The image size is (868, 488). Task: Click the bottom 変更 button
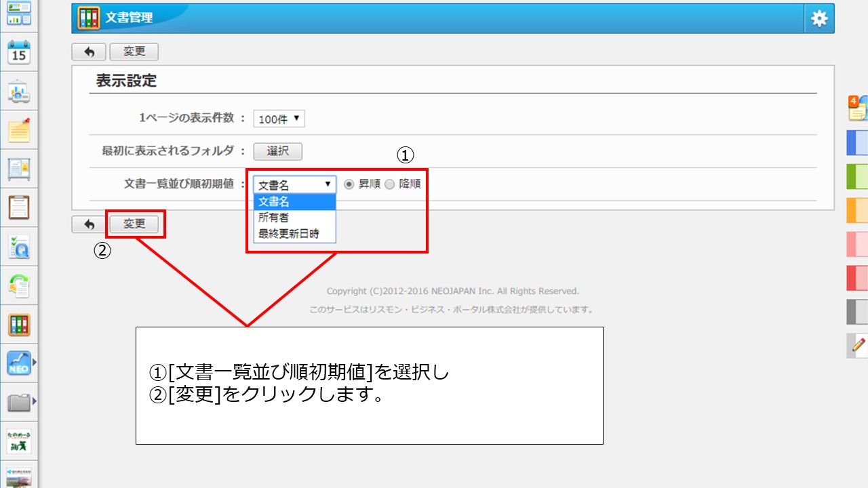[x=134, y=224]
